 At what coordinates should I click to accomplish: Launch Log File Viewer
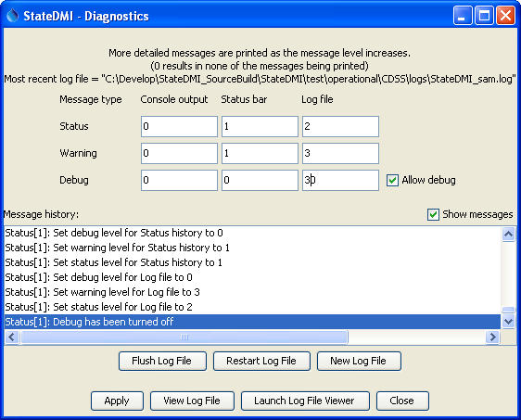[305, 401]
